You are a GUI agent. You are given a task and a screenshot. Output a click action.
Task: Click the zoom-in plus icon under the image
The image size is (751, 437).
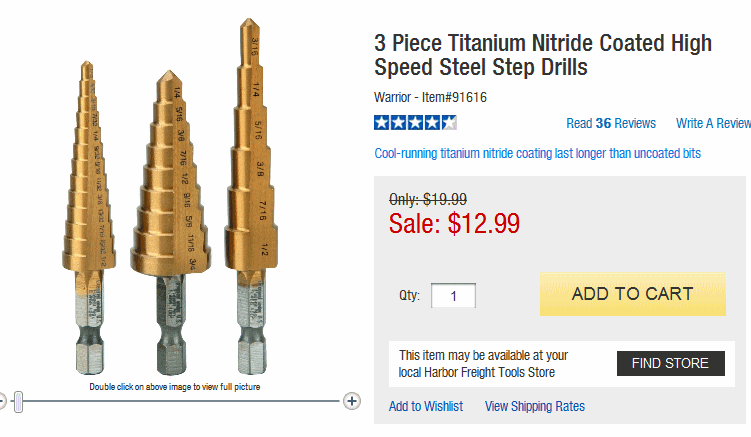click(351, 401)
